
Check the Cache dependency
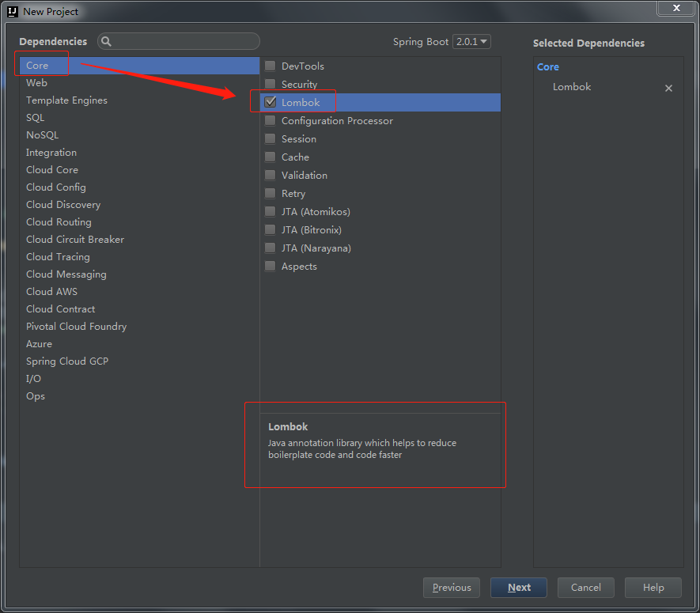pos(270,157)
